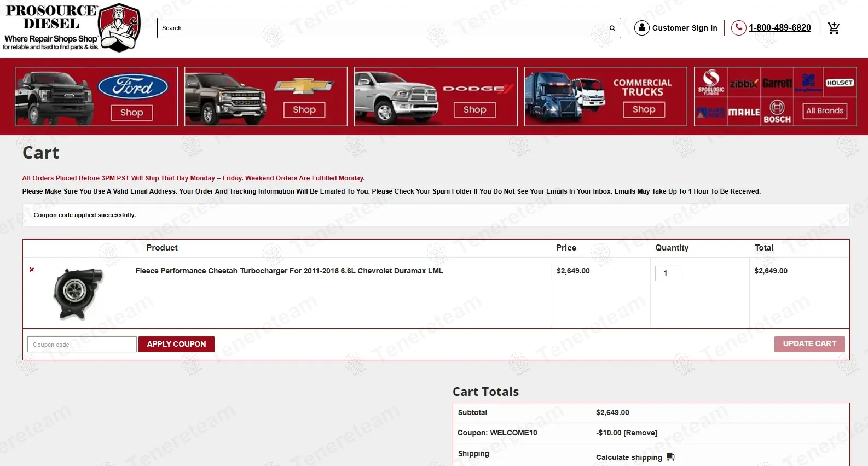Click the Update Cart button
This screenshot has width=868, height=466.
click(809, 344)
